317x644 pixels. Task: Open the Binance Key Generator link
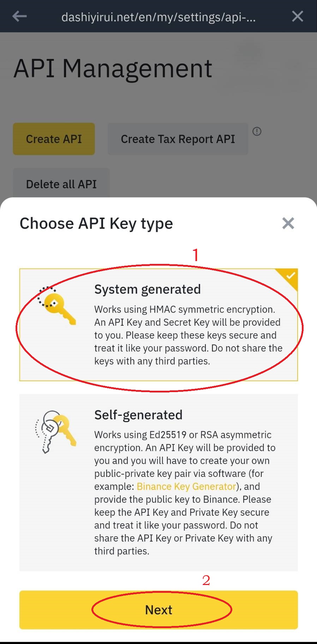(186, 486)
